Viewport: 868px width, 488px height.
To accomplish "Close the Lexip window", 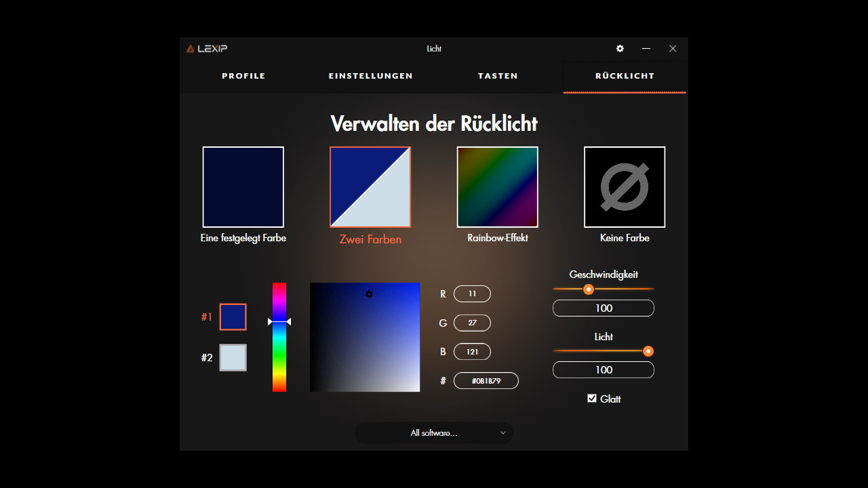I will [673, 49].
